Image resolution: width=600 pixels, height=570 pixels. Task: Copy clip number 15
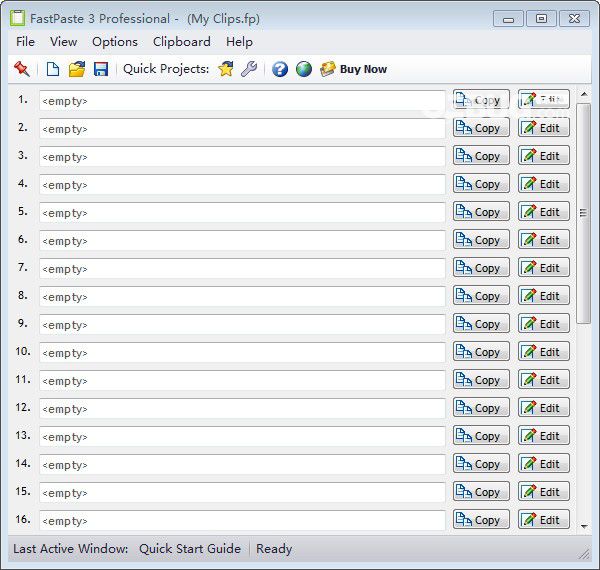pyautogui.click(x=481, y=491)
